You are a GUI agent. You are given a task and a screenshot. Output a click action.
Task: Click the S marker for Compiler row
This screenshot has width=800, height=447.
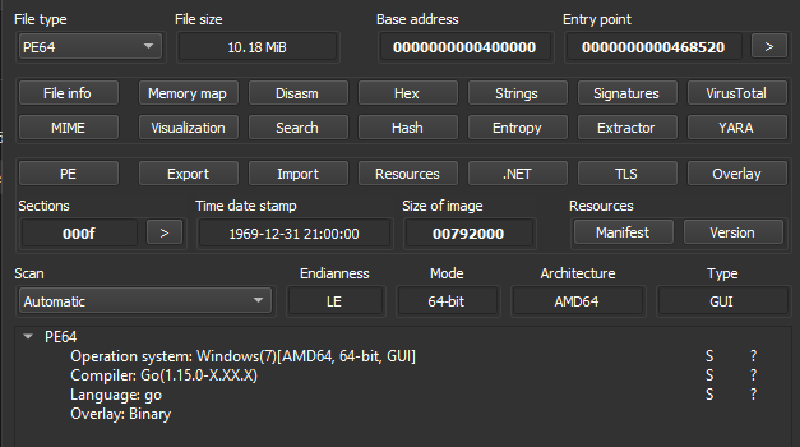coord(709,375)
